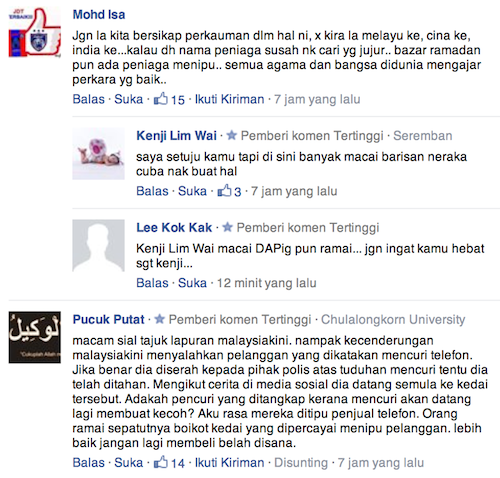Open Lee Kok Kak's profile name
Screen dimensions: 500x478
[174, 227]
